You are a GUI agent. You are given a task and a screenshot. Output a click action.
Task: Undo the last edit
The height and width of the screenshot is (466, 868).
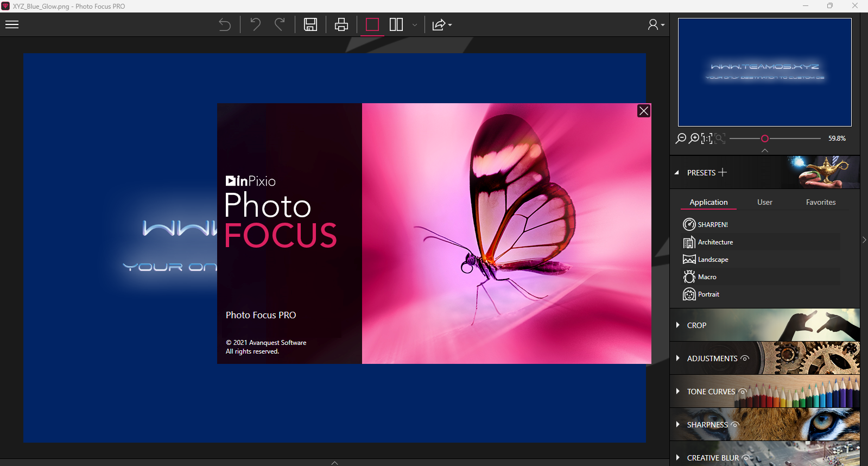tap(255, 24)
